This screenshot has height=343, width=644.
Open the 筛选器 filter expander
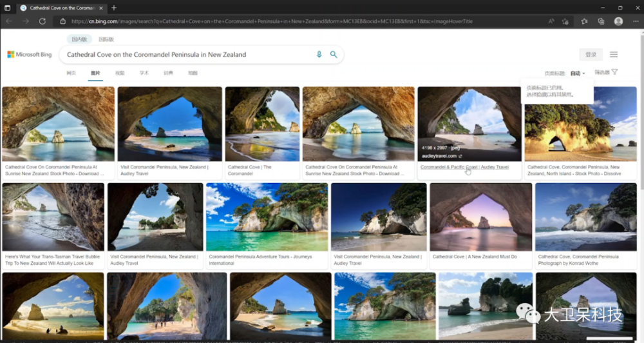606,73
